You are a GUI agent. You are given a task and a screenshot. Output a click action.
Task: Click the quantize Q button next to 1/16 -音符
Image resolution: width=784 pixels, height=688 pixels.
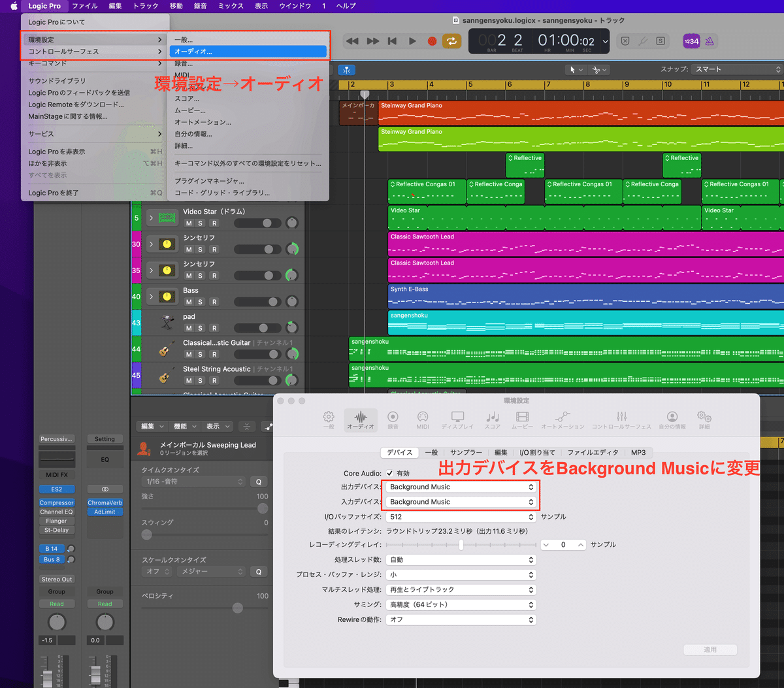(259, 482)
